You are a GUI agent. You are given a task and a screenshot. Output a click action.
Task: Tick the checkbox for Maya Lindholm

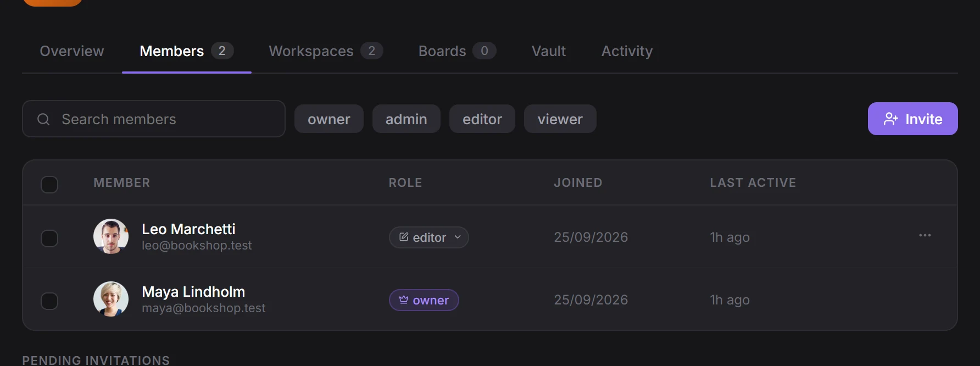click(49, 301)
